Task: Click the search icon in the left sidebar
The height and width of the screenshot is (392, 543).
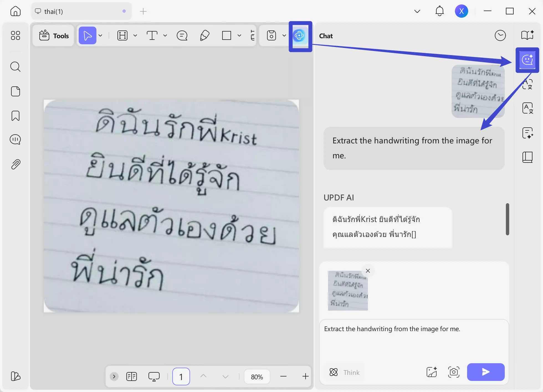Action: point(15,67)
